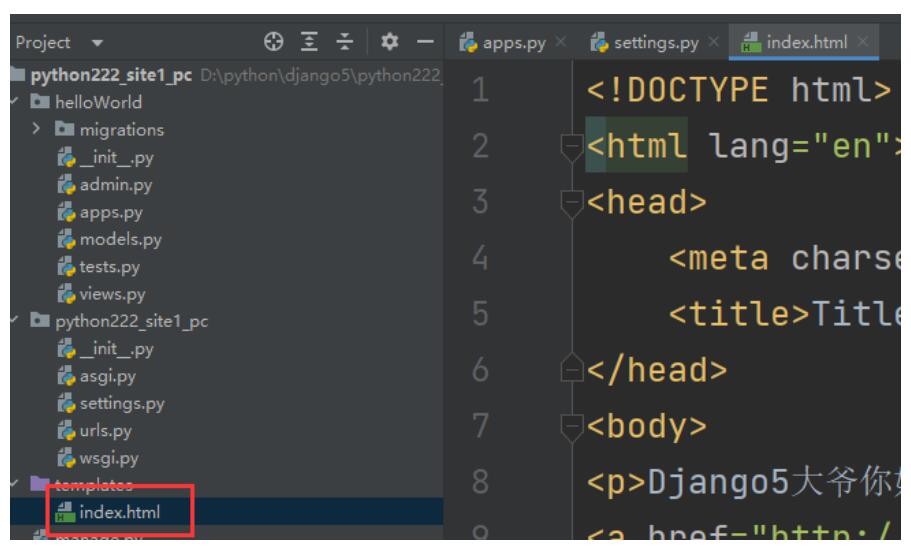
Task: Select index.html in the templates folder
Action: 118,514
